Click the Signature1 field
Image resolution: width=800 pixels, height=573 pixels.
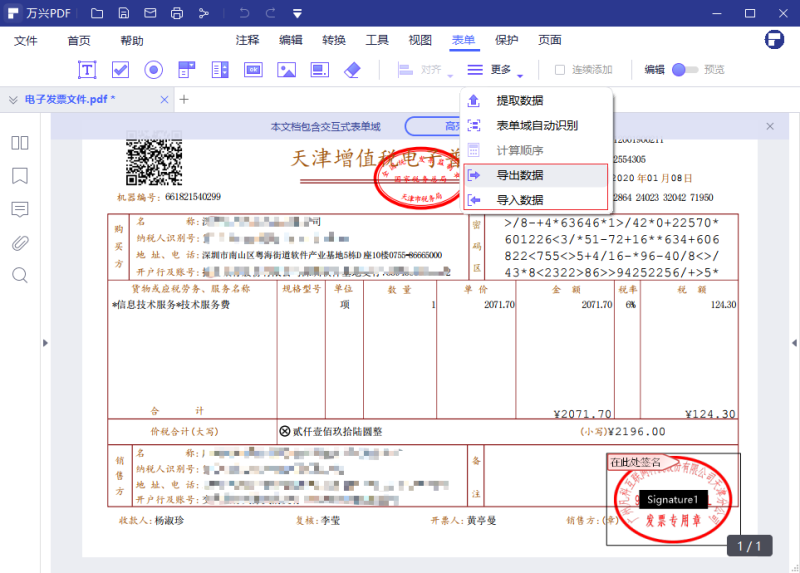(672, 500)
